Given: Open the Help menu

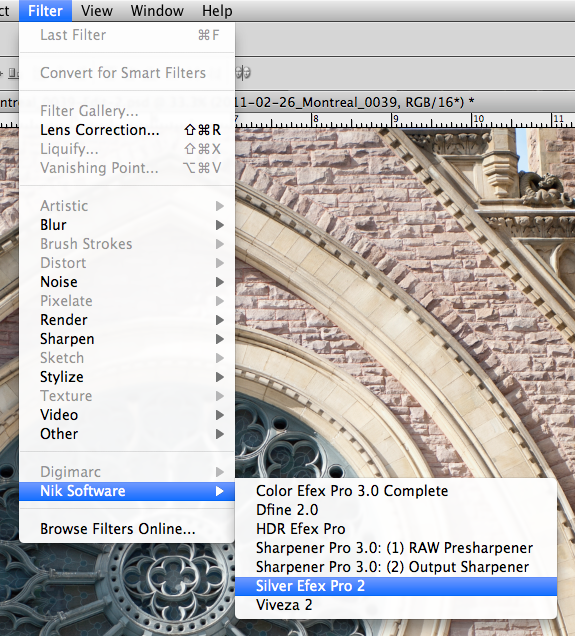Looking at the screenshot, I should click(x=217, y=11).
